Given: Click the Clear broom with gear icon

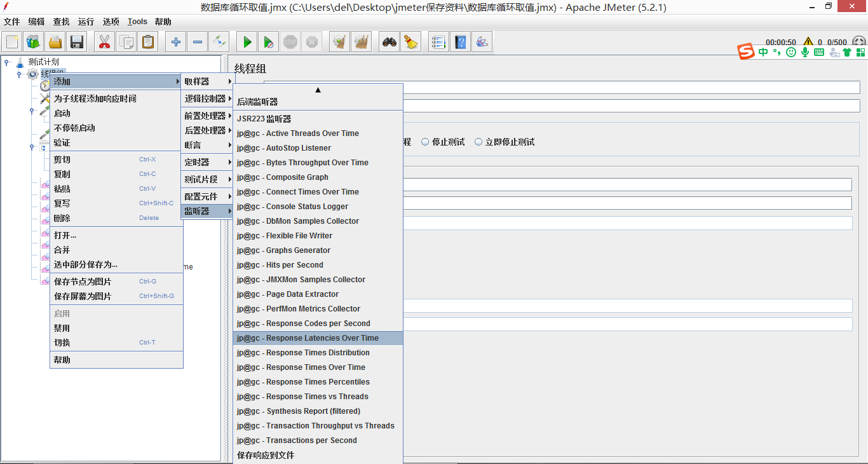Looking at the screenshot, I should [340, 43].
